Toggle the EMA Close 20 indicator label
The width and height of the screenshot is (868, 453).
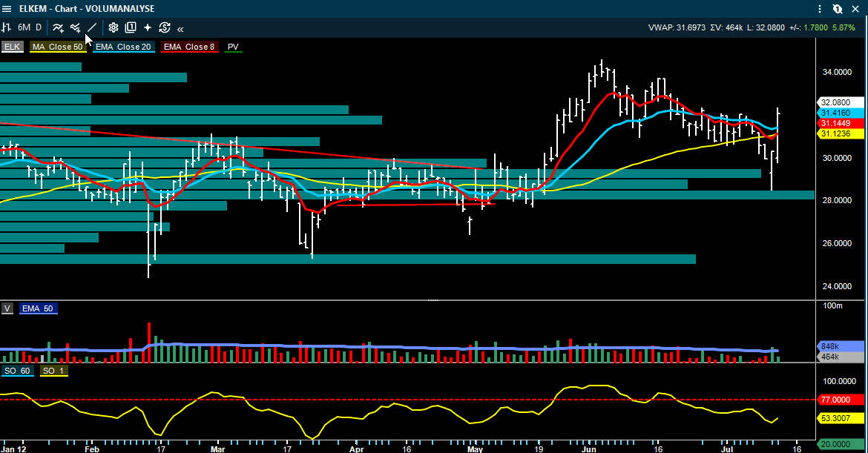123,47
